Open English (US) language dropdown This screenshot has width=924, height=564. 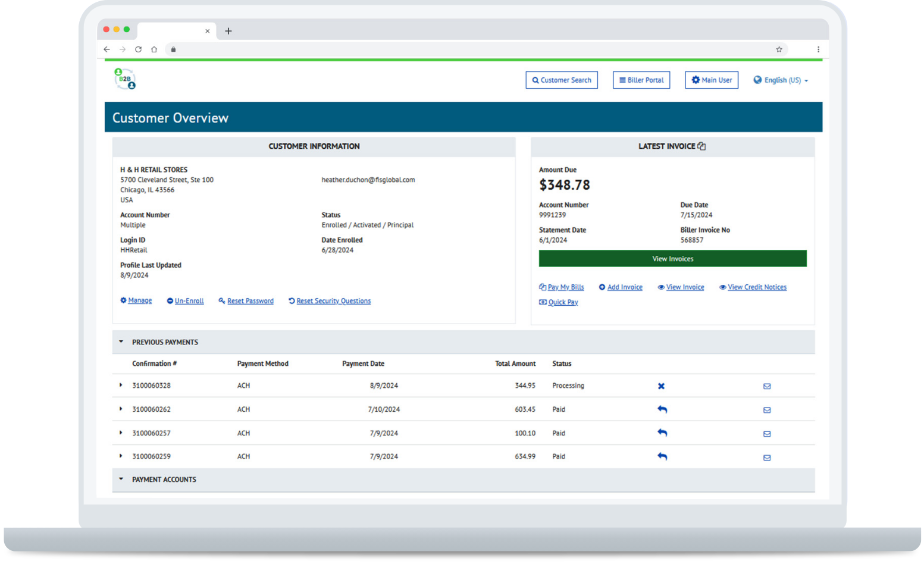pyautogui.click(x=781, y=80)
